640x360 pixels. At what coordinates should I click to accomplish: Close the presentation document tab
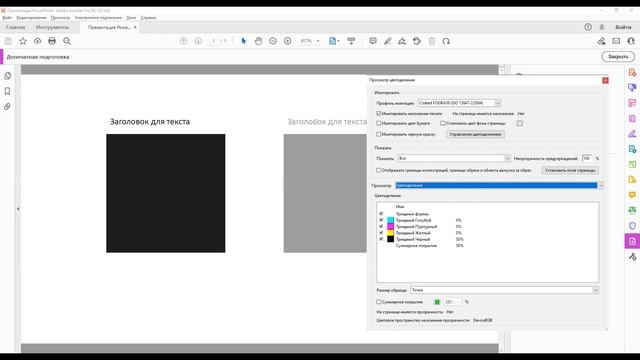click(x=135, y=27)
